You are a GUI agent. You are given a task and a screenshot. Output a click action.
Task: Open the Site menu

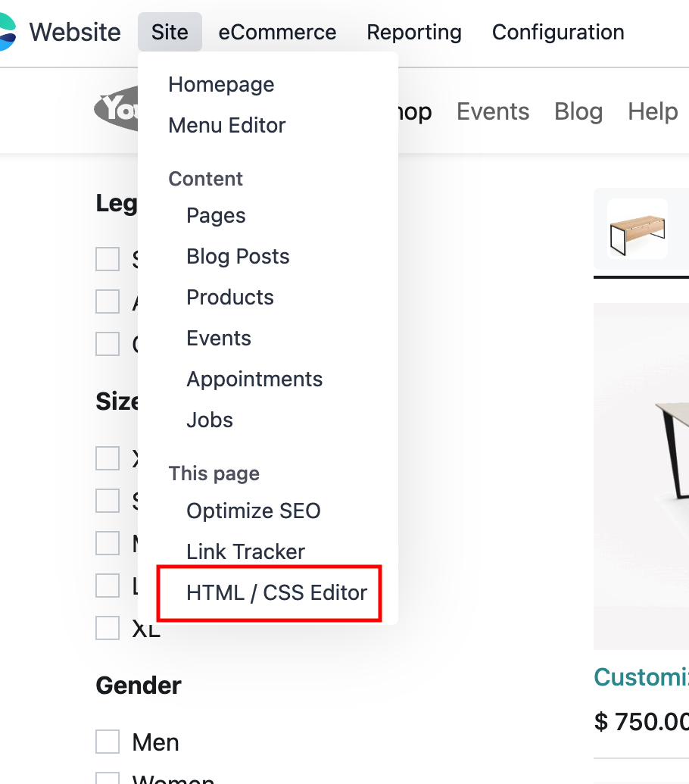point(170,33)
